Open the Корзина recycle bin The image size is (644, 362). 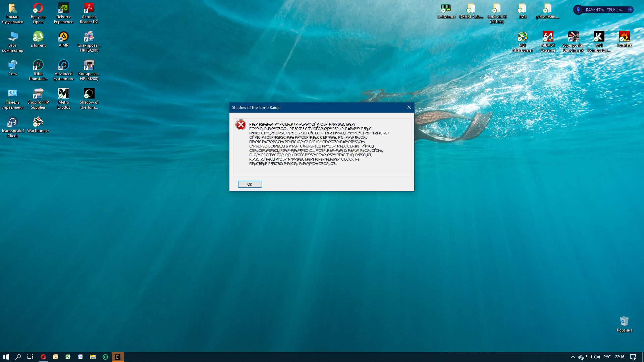coord(624,324)
